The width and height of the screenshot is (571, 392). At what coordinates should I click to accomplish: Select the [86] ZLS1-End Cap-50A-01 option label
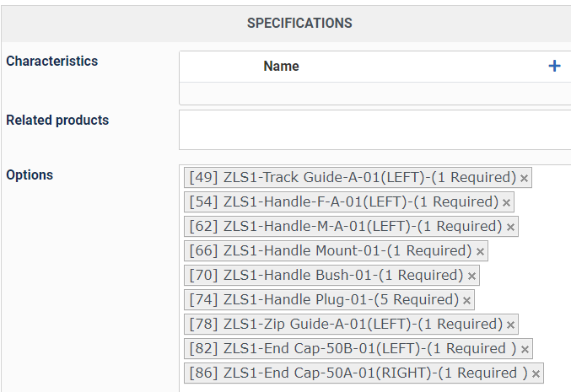358,373
